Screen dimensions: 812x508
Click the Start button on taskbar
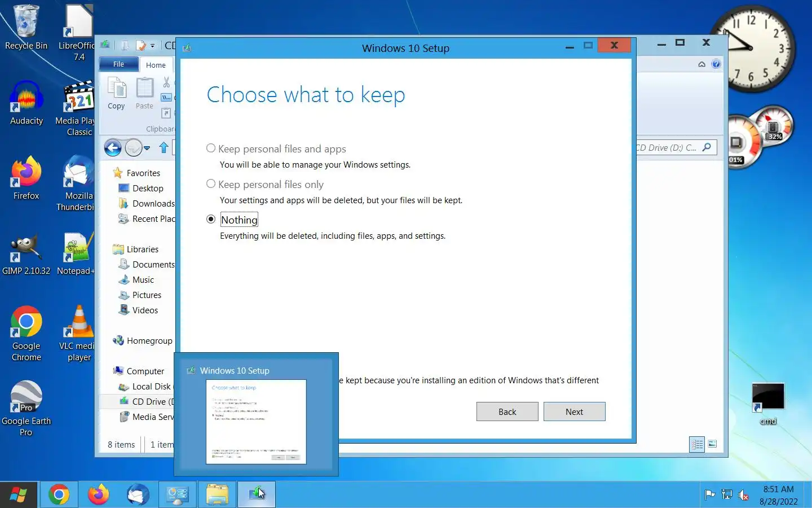[x=18, y=495]
